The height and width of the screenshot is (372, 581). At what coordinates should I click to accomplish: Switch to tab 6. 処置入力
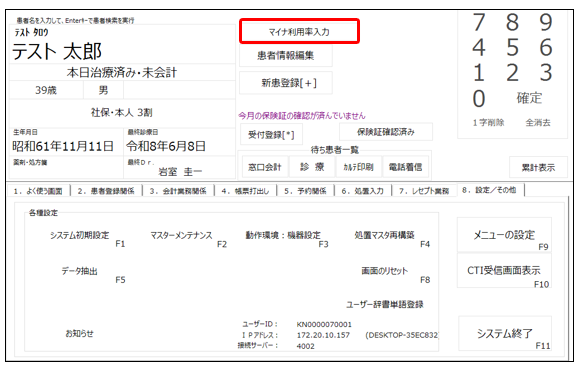click(362, 191)
